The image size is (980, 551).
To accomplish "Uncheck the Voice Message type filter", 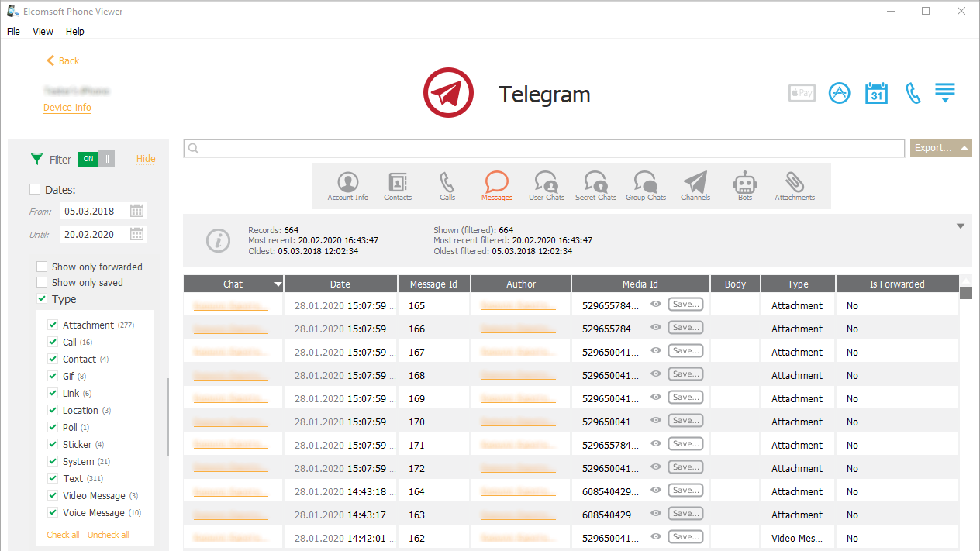I will tap(53, 512).
